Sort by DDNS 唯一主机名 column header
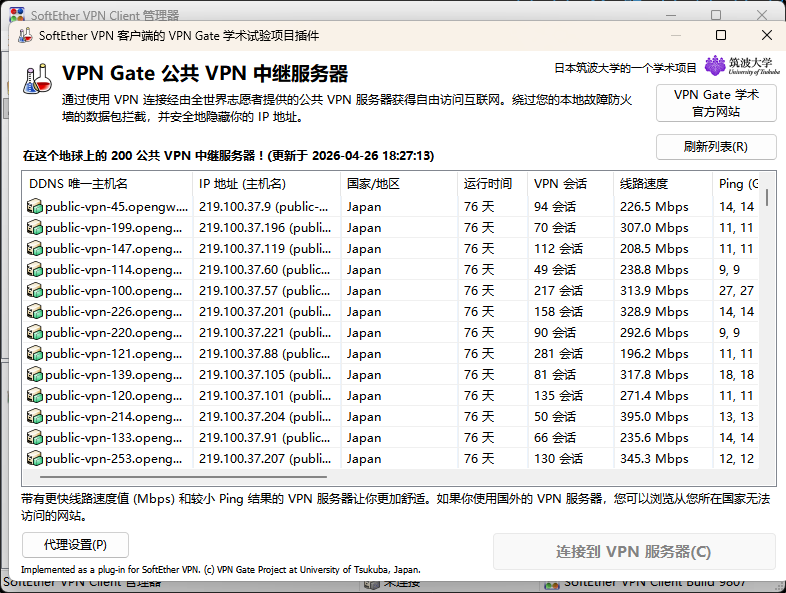 pos(107,184)
